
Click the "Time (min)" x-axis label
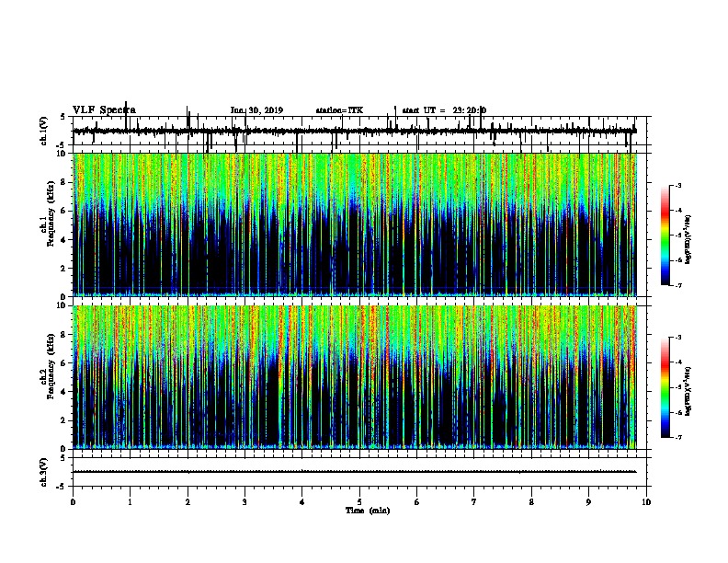tap(368, 511)
